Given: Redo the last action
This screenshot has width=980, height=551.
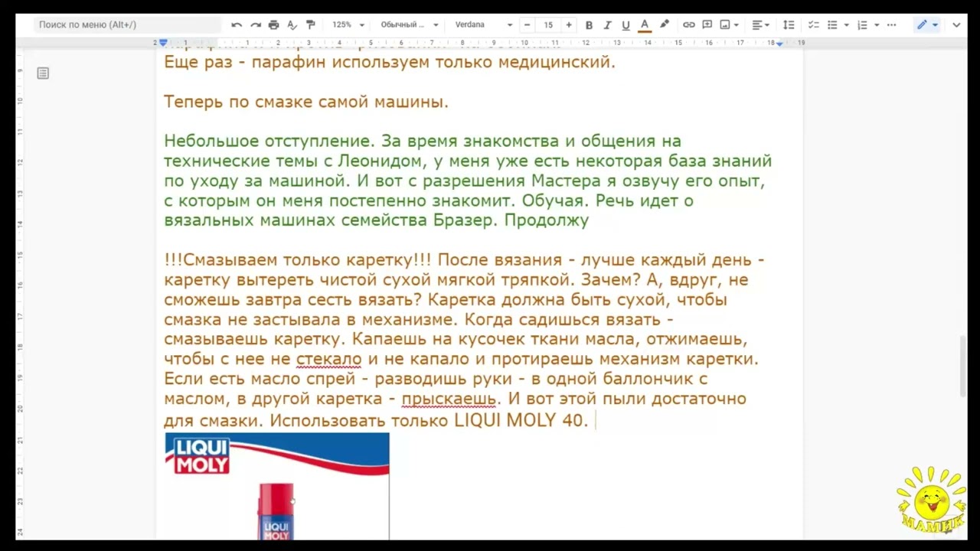Looking at the screenshot, I should pyautogui.click(x=255, y=24).
